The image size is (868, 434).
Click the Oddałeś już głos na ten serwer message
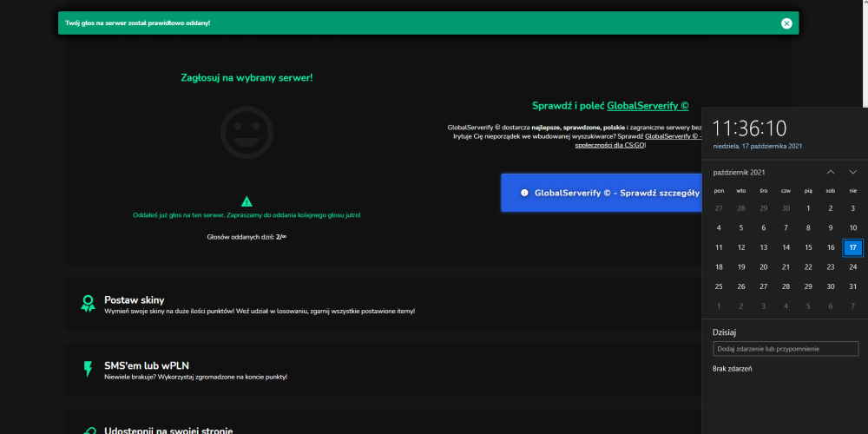247,214
